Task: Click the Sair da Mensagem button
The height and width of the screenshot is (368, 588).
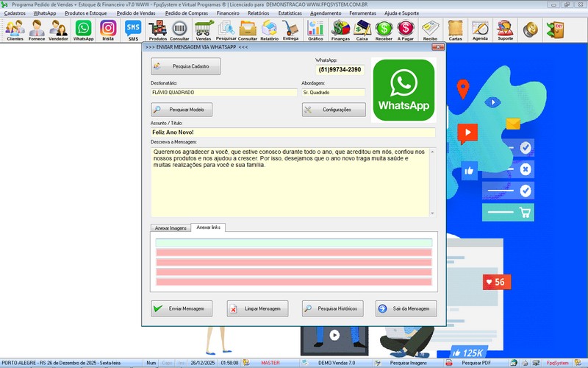Action: [406, 308]
